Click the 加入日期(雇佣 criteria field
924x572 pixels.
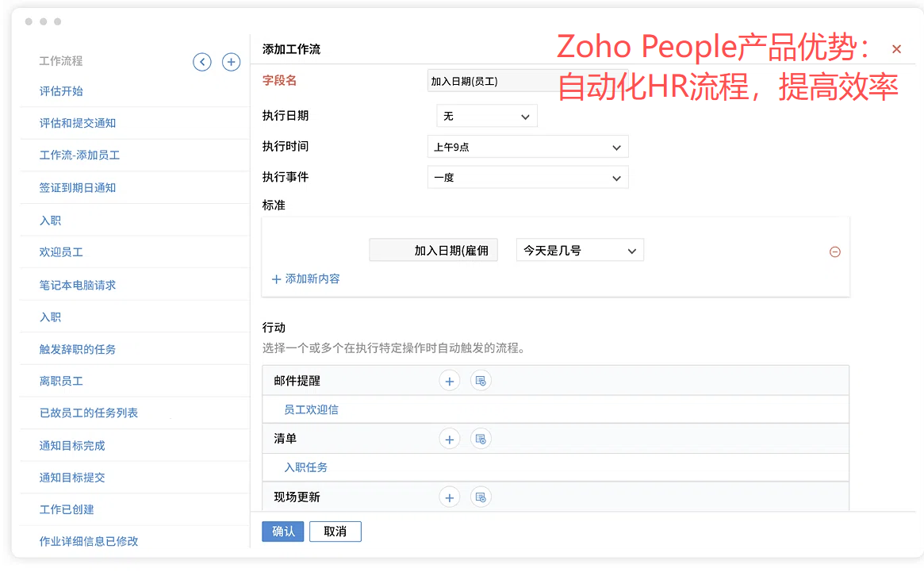(x=433, y=250)
